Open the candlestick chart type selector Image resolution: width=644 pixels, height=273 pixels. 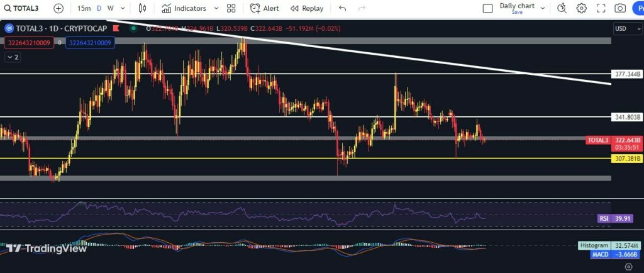coord(142,8)
